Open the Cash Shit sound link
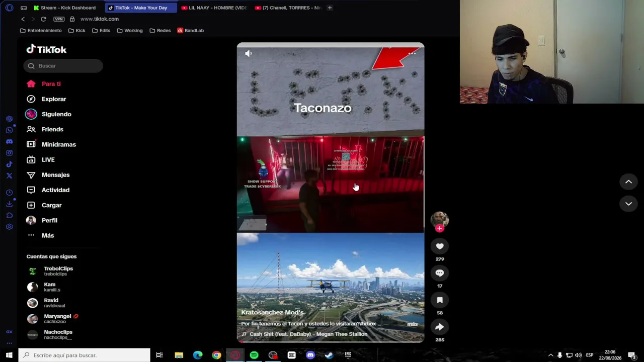 coord(308,334)
